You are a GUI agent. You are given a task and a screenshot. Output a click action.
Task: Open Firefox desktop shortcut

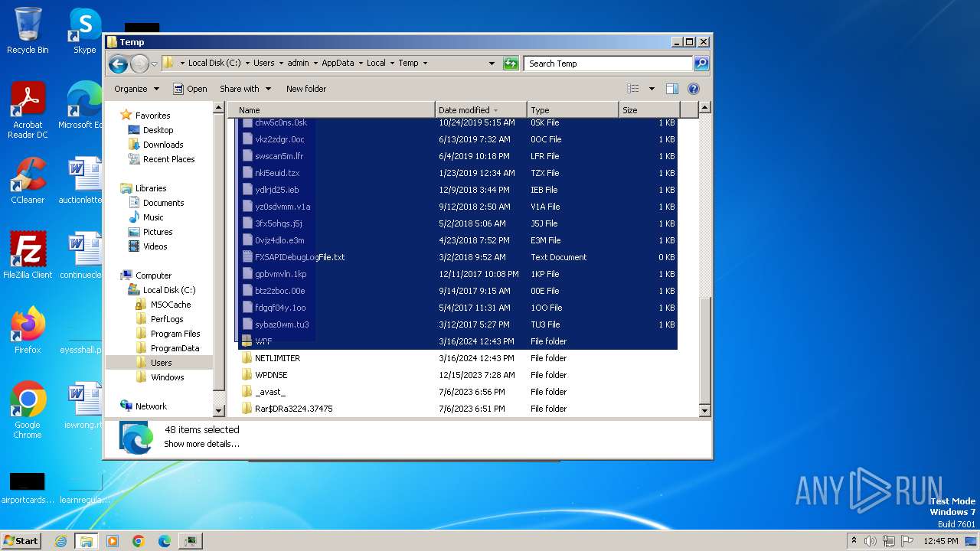click(x=28, y=330)
